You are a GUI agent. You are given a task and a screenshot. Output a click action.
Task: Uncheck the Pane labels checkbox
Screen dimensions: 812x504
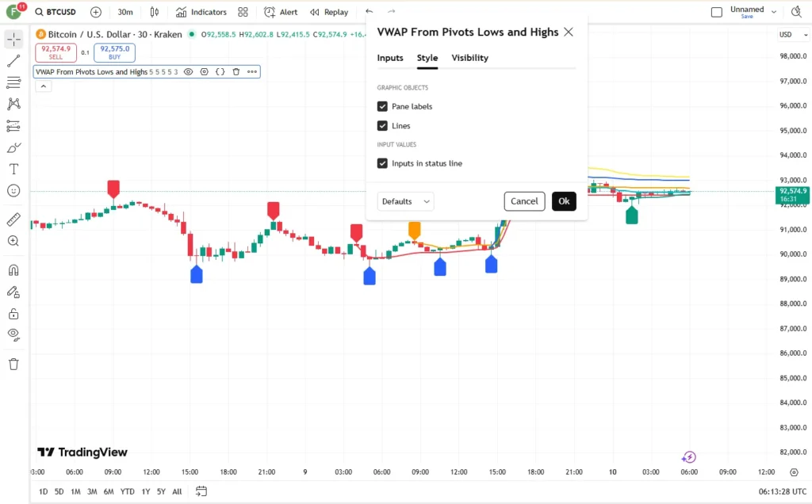(x=382, y=107)
